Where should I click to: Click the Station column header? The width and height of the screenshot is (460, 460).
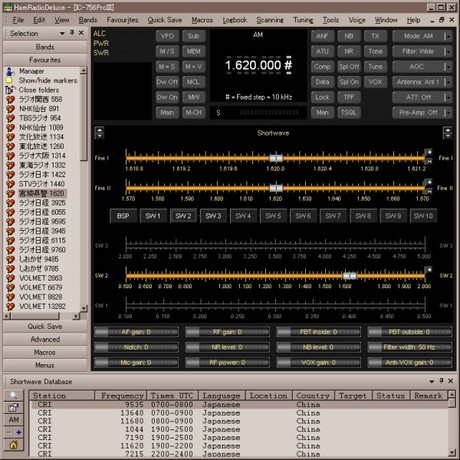62,396
